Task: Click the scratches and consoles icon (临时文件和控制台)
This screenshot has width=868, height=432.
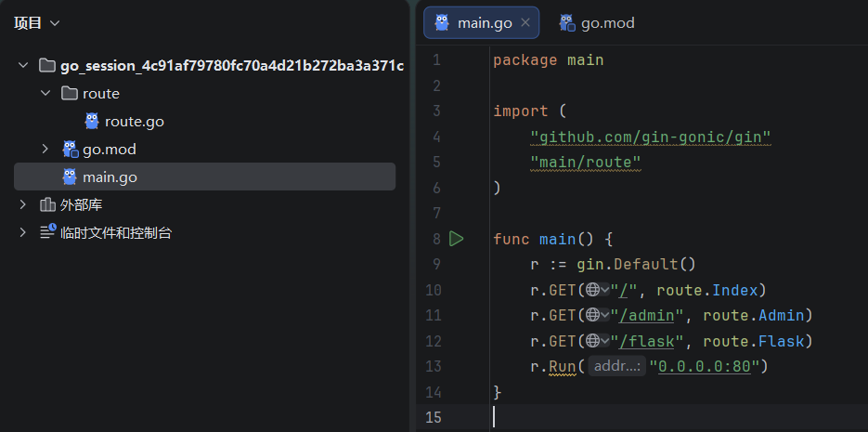Action: pyautogui.click(x=47, y=232)
